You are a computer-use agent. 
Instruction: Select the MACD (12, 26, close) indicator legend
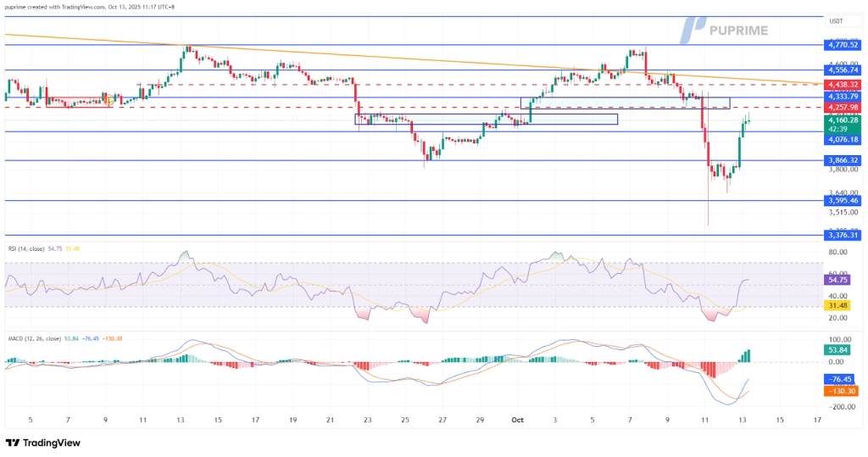pos(42,338)
